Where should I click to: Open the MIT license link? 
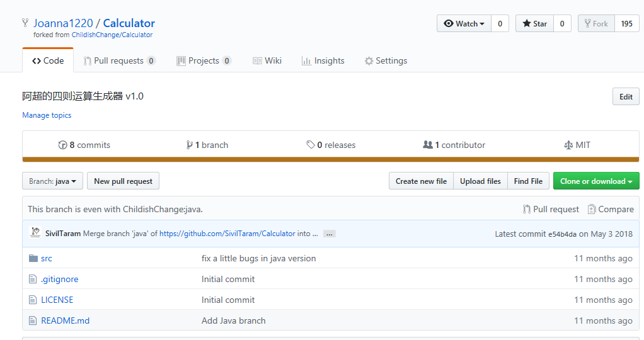[x=577, y=145]
